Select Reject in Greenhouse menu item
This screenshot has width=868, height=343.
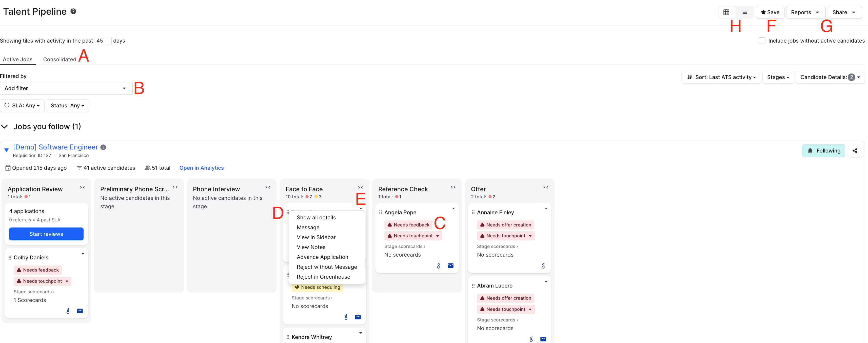324,277
